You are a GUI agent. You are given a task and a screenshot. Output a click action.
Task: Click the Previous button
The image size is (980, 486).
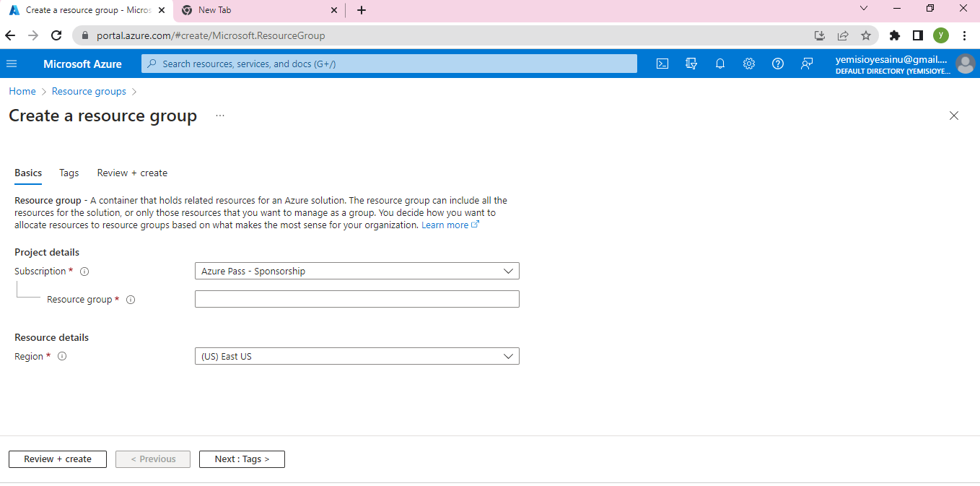tap(153, 459)
